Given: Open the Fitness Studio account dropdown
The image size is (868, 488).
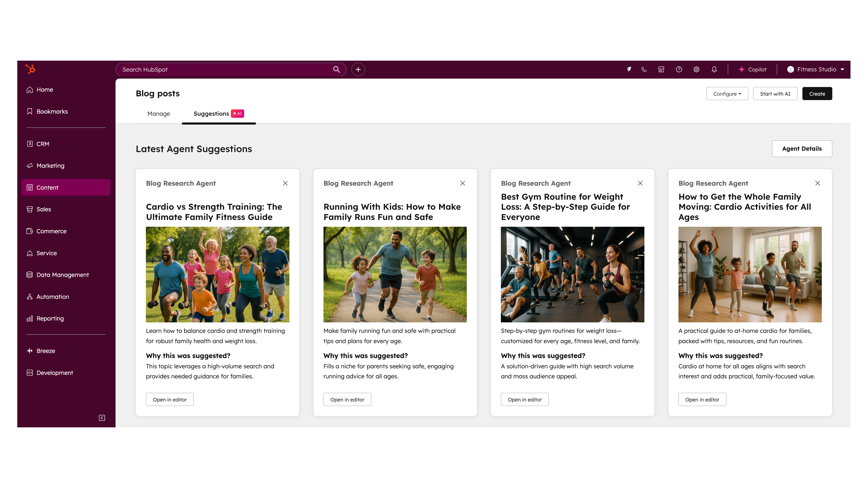Looking at the screenshot, I should point(816,69).
